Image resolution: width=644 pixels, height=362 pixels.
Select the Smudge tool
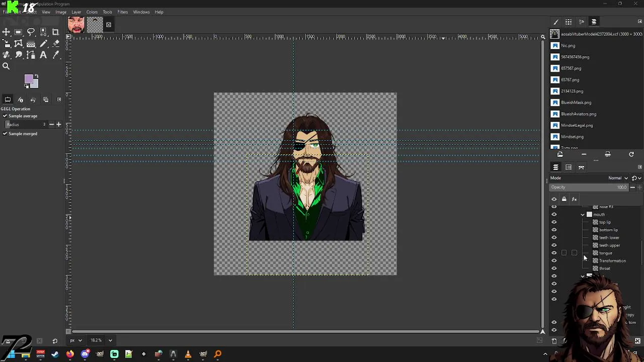[19, 55]
